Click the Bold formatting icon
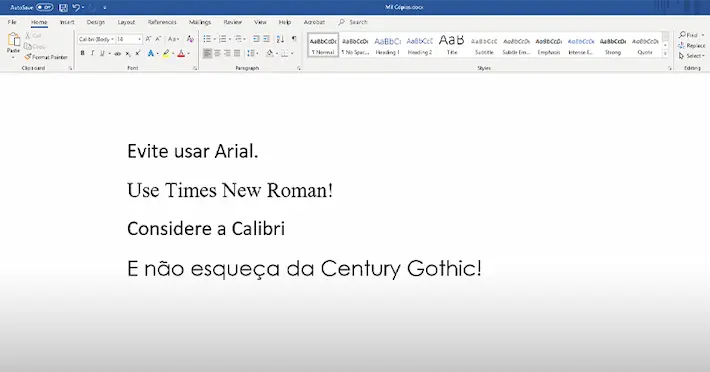The height and width of the screenshot is (372, 710). pyautogui.click(x=82, y=53)
